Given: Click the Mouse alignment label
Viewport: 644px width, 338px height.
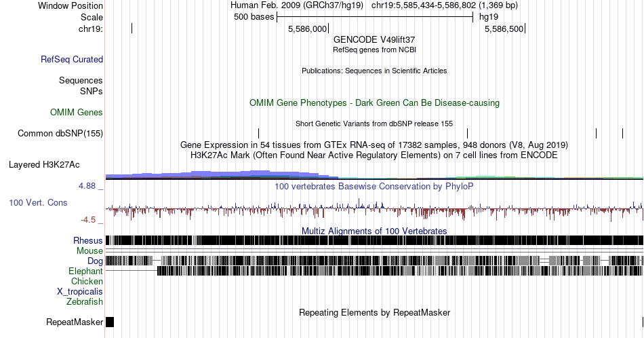Looking at the screenshot, I should [x=89, y=251].
